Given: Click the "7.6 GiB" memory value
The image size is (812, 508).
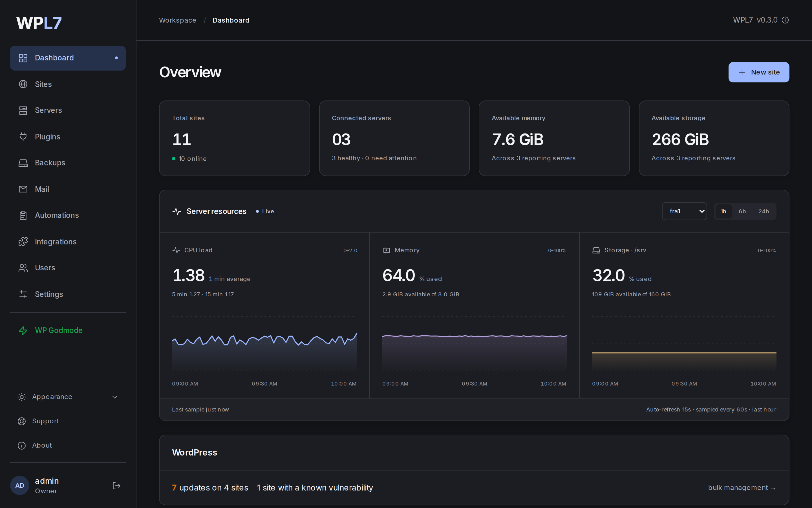Looking at the screenshot, I should click(517, 139).
